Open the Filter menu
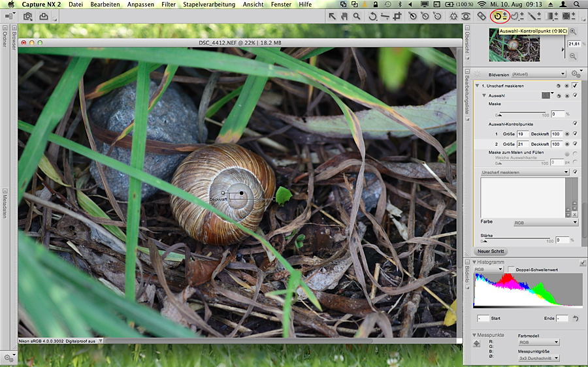 pos(169,5)
